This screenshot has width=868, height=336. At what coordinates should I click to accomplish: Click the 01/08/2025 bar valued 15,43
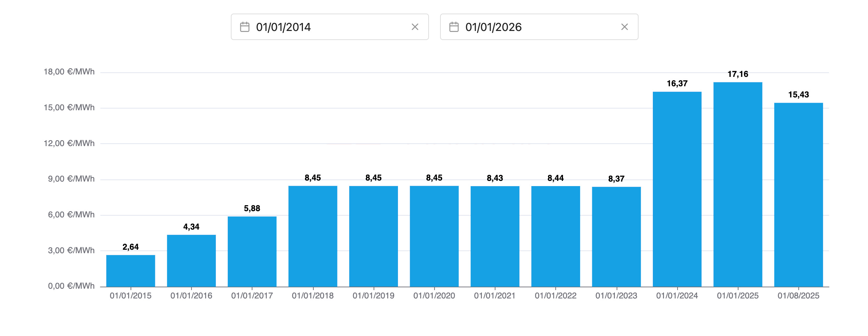tap(798, 195)
